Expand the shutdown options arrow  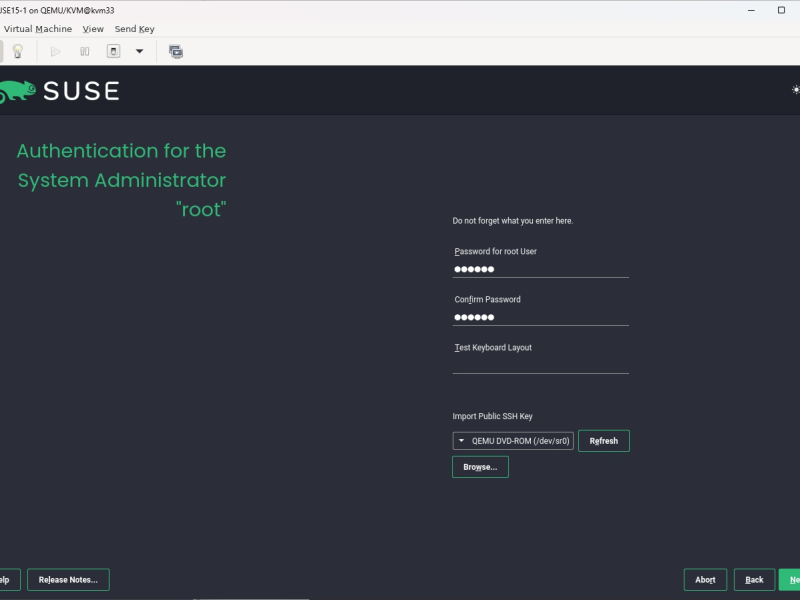(139, 52)
